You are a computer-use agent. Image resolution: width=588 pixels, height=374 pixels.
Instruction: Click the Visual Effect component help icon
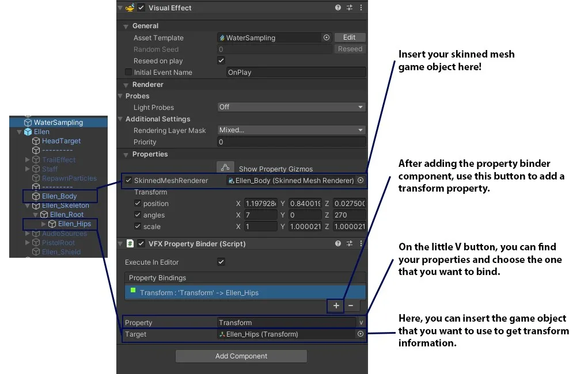pos(338,7)
